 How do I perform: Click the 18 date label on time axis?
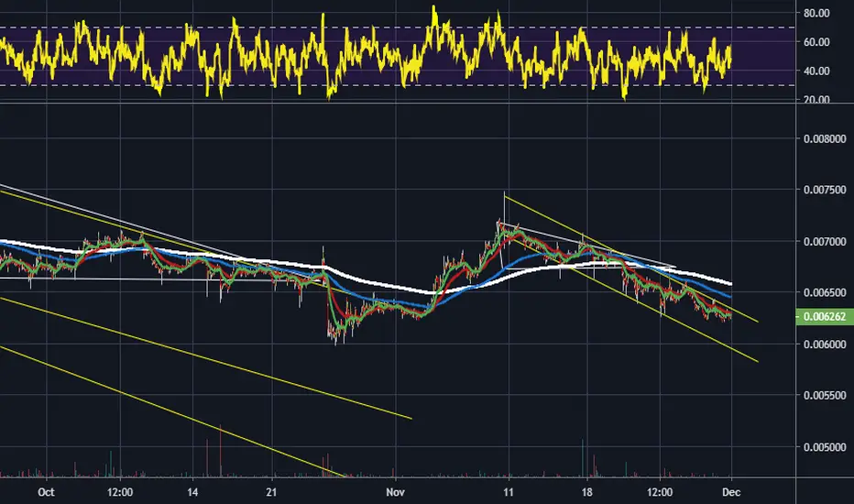pos(586,492)
